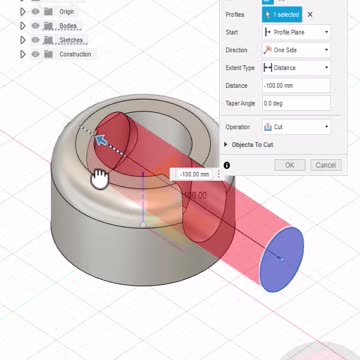This screenshot has width=360, height=360.
Task: Click the Origin folder icon
Action: 48,12
